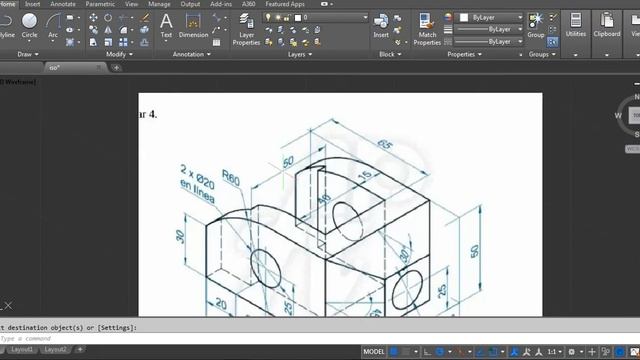Open the Annotate ribbon tab
The width and height of the screenshot is (640, 360).
63,4
